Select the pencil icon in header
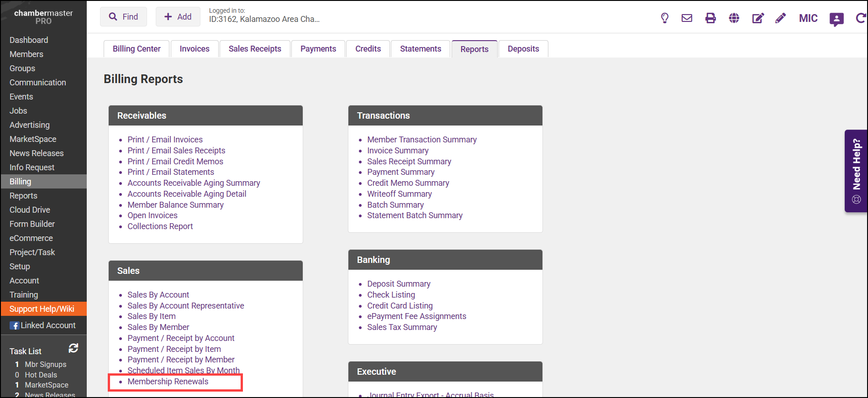Image resolution: width=868 pixels, height=398 pixels. point(780,18)
